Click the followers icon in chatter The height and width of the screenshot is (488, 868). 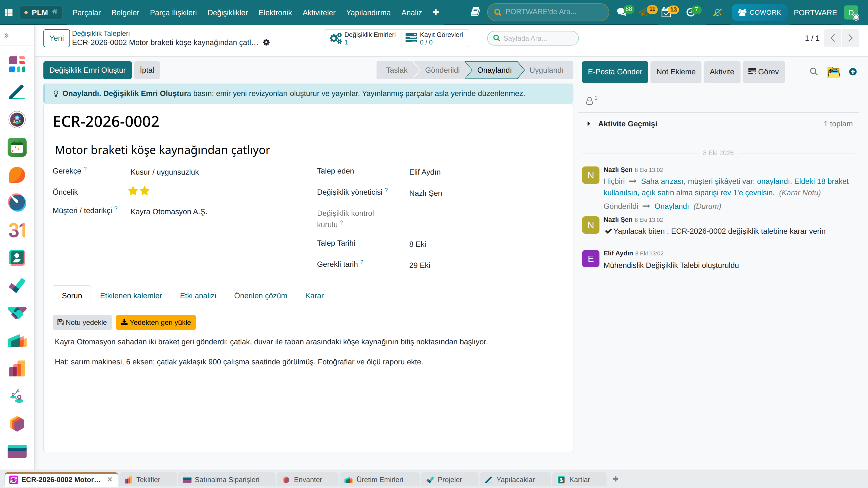(x=591, y=100)
